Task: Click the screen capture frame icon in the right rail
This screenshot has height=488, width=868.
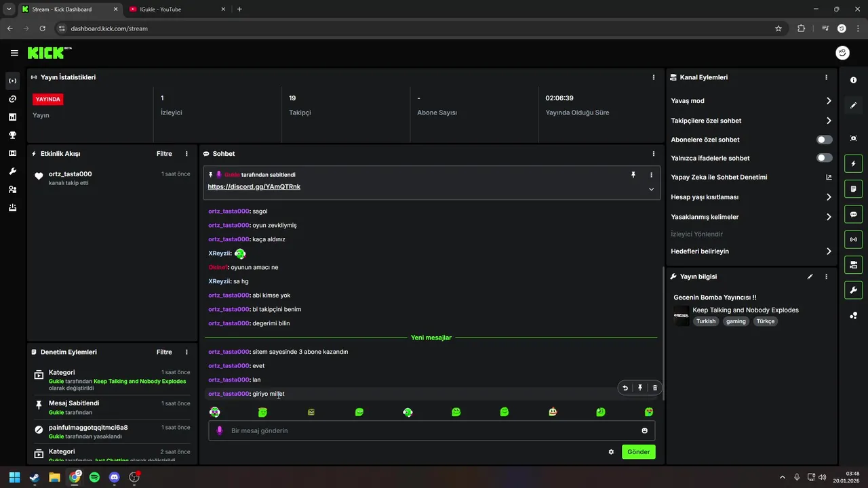Action: 853,138
